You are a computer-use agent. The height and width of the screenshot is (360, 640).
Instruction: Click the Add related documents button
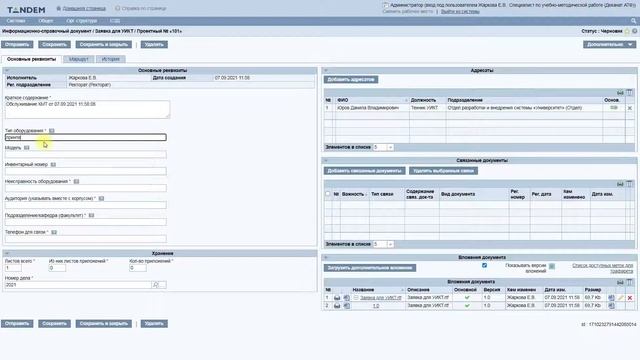pos(364,171)
